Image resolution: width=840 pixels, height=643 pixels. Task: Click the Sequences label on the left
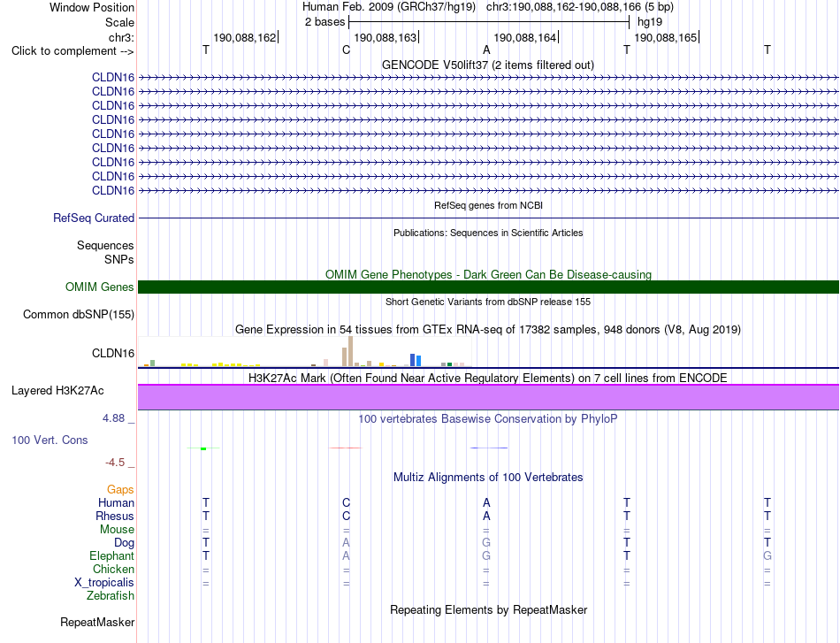105,245
